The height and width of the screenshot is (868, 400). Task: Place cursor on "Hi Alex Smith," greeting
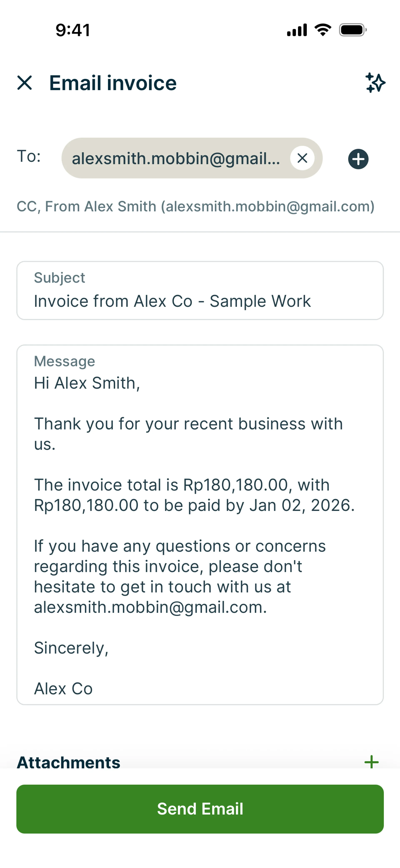click(x=87, y=383)
